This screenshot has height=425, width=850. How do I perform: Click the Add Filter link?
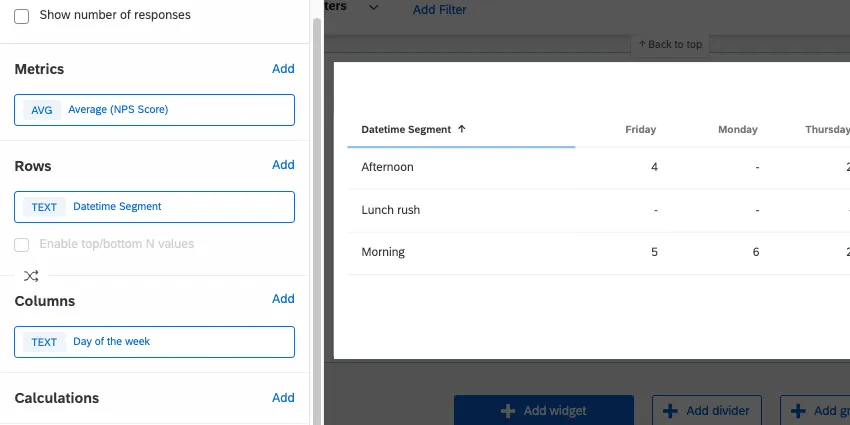point(439,10)
